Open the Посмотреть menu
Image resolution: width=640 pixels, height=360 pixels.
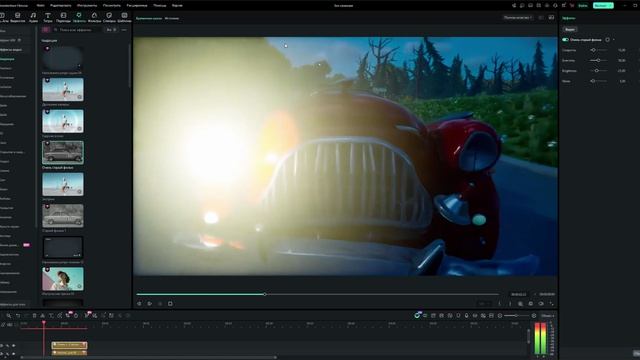(x=111, y=6)
